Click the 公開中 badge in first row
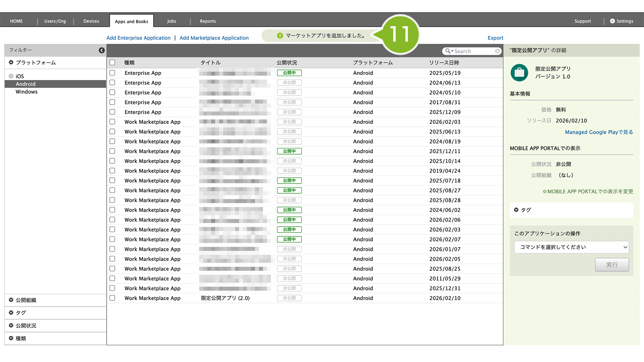 [289, 73]
